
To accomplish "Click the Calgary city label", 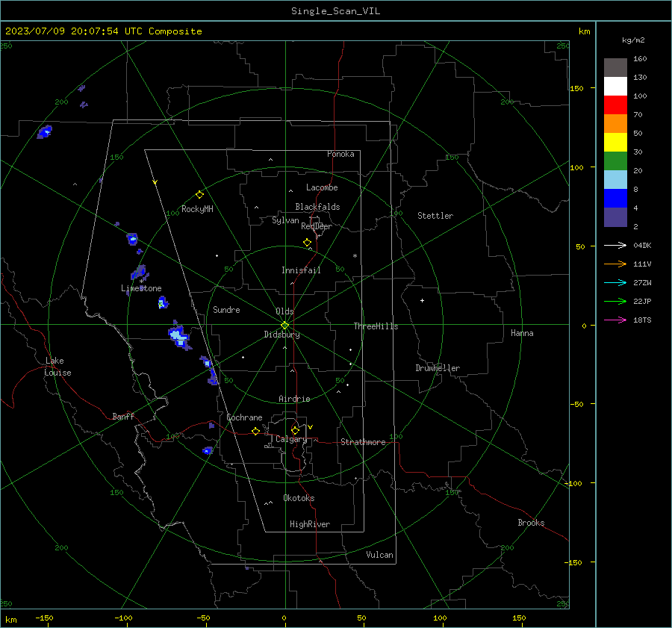I will [291, 439].
